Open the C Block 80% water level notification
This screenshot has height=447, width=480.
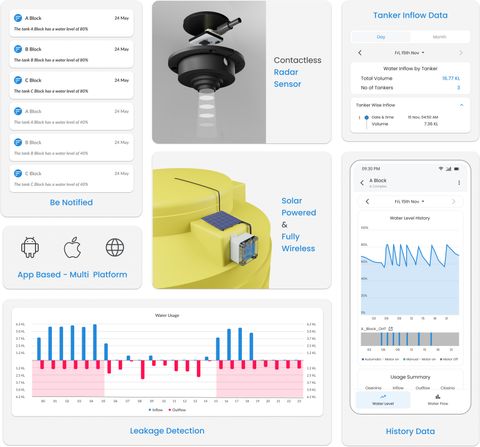pos(71,85)
